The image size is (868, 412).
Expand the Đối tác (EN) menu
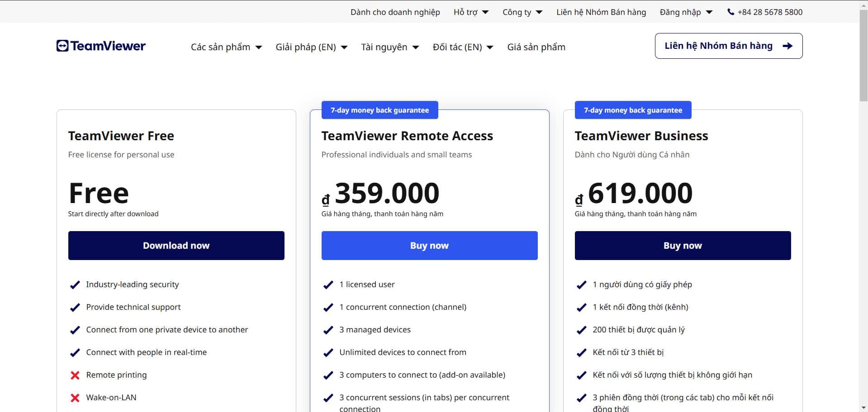(463, 47)
